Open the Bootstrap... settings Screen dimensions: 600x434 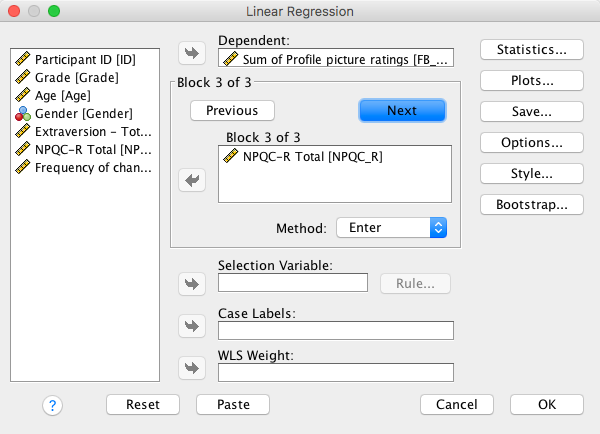pyautogui.click(x=532, y=204)
